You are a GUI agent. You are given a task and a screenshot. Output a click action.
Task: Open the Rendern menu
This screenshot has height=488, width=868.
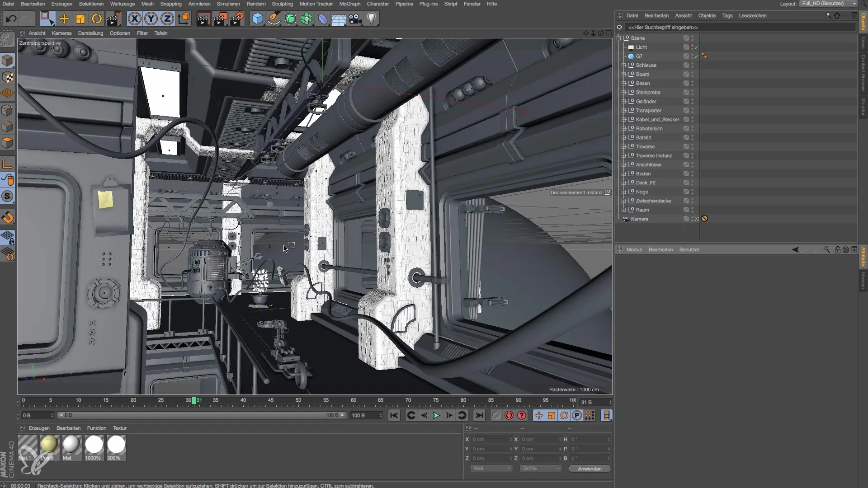click(256, 4)
